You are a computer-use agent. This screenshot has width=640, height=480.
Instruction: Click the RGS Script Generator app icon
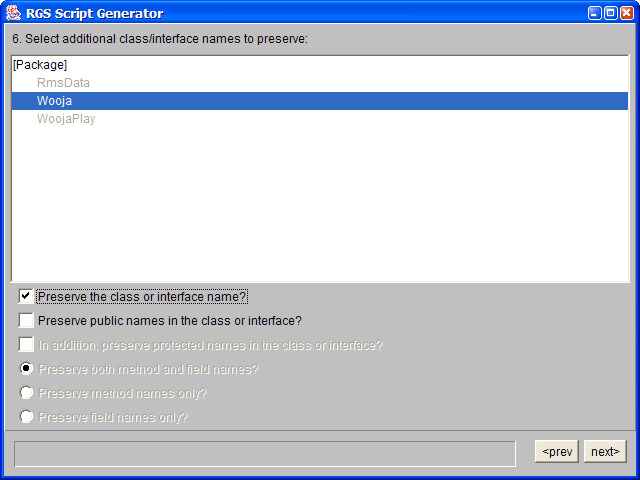[13, 13]
